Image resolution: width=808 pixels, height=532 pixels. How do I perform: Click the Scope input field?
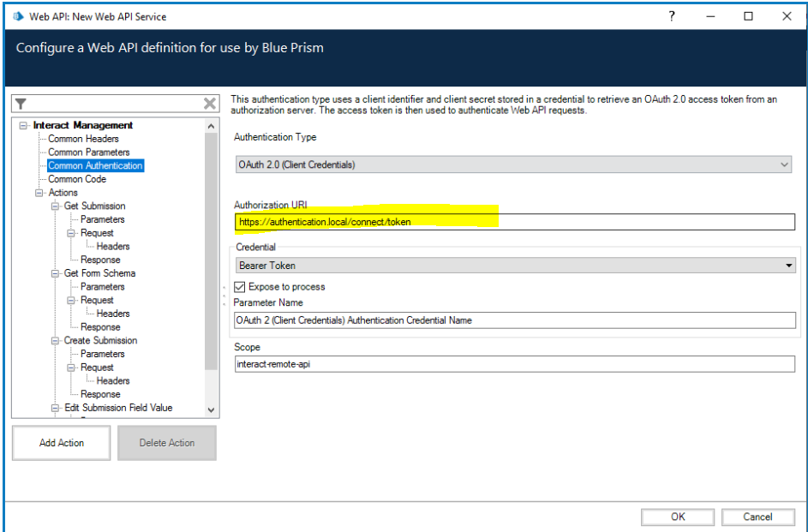(x=514, y=364)
